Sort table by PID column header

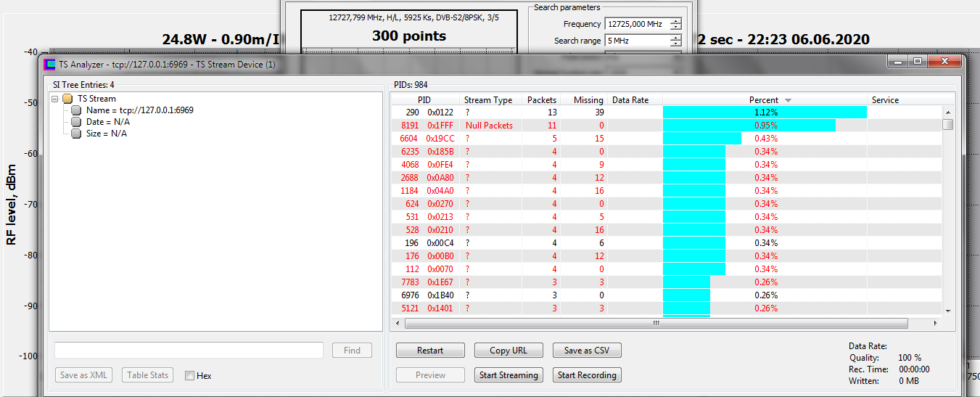pos(424,100)
